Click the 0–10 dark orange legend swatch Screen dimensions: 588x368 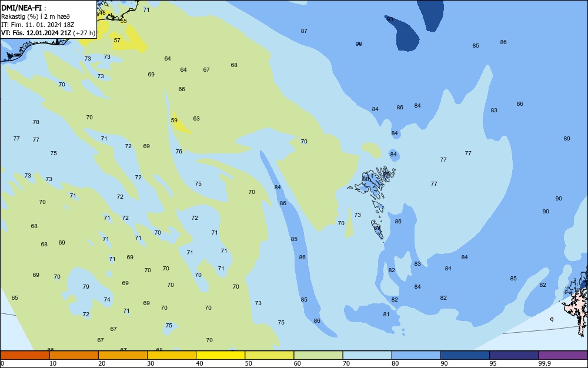click(25, 355)
